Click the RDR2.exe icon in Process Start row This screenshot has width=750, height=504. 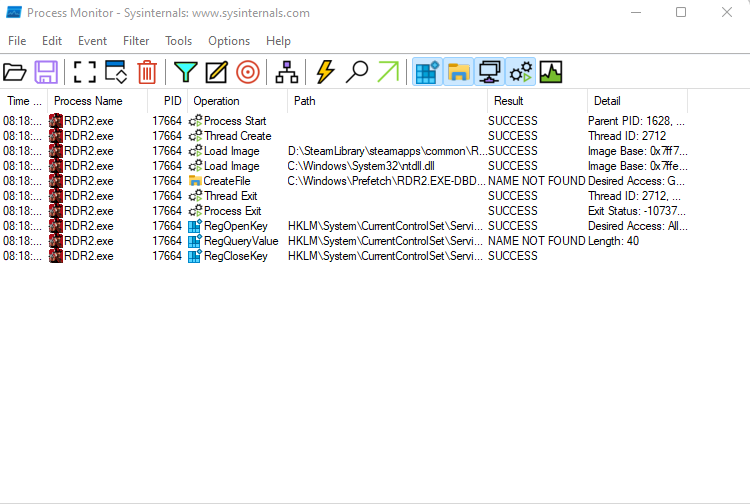click(56, 121)
